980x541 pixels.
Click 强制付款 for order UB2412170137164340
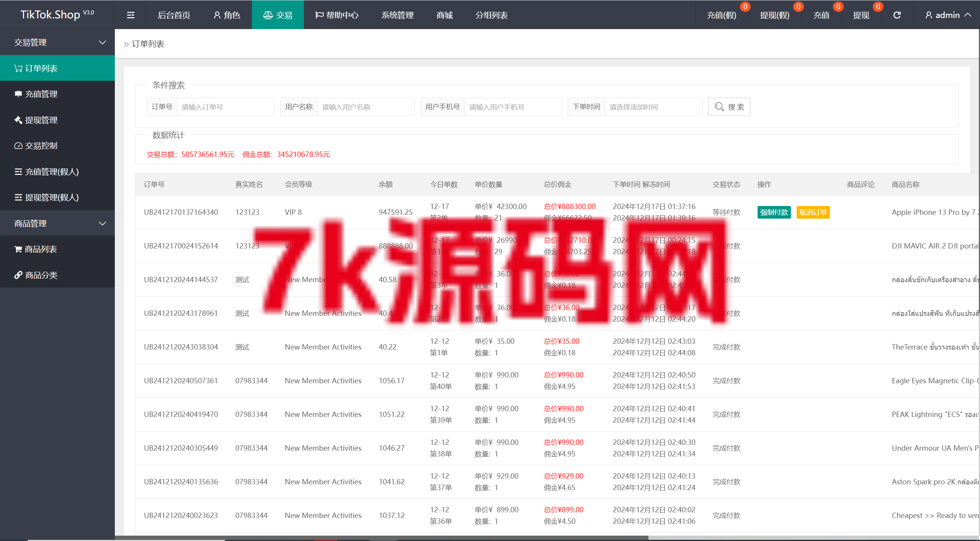click(x=774, y=212)
